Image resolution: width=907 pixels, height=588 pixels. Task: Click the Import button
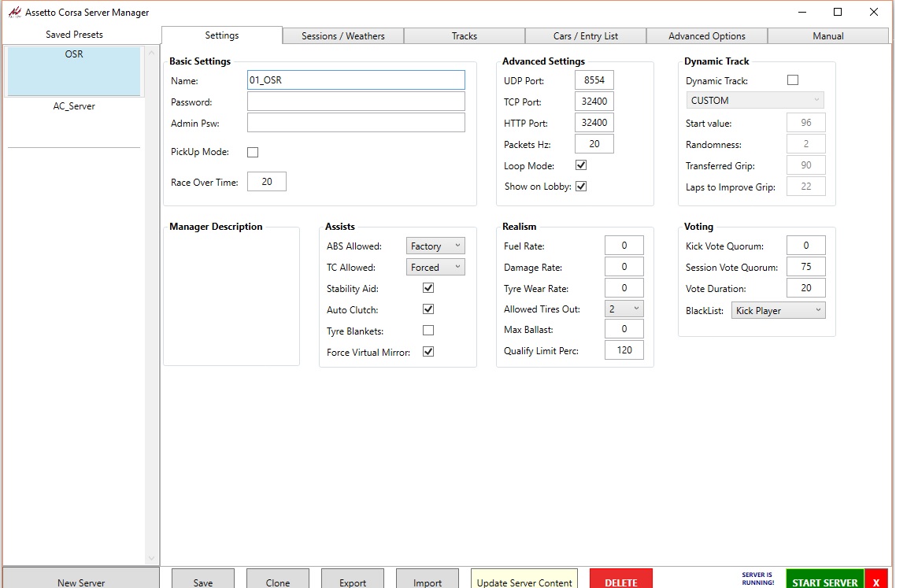coord(428,580)
